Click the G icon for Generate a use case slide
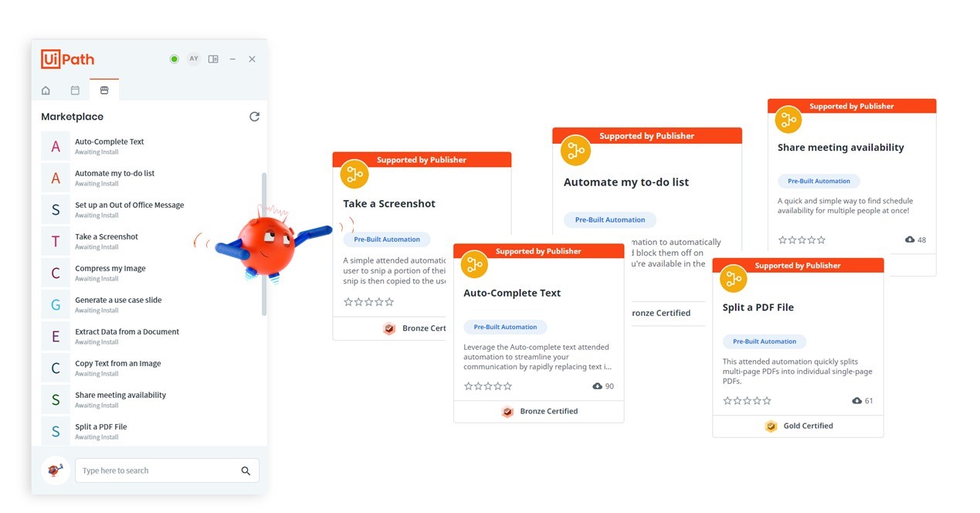 tap(56, 304)
